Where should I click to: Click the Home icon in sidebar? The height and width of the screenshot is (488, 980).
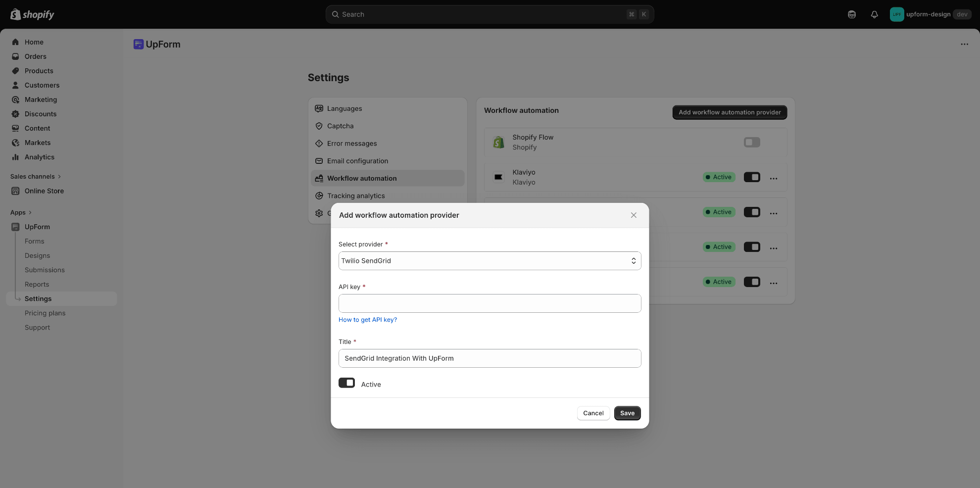15,42
